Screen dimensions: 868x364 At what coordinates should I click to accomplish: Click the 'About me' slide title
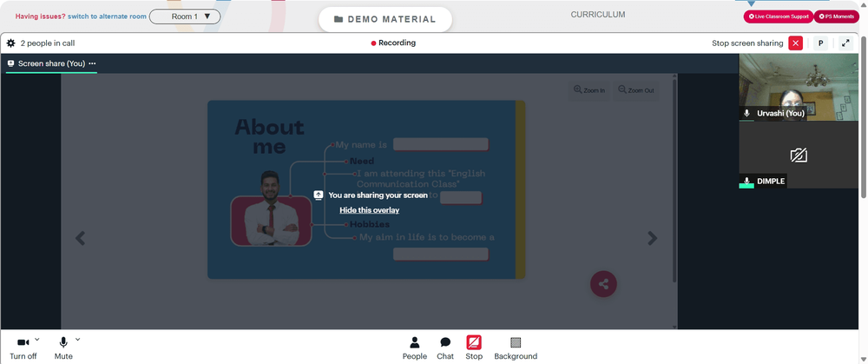pyautogui.click(x=270, y=136)
